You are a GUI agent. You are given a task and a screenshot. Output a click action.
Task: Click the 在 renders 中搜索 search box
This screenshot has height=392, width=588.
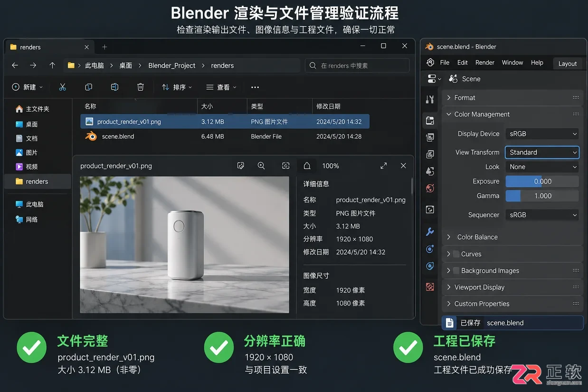point(357,66)
